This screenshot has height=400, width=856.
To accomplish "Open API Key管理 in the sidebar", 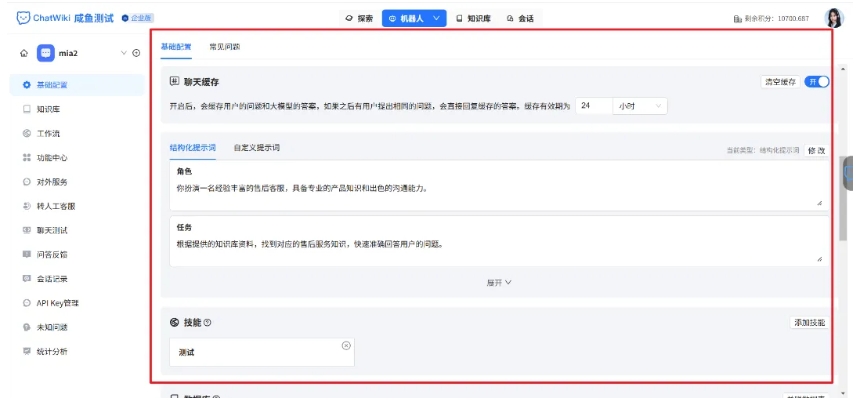I will (57, 303).
